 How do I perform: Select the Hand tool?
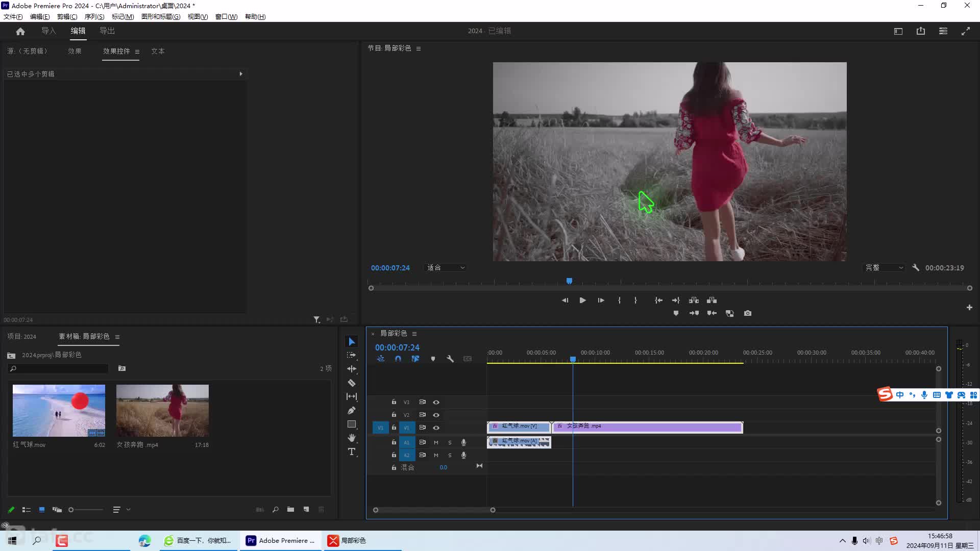click(x=352, y=438)
